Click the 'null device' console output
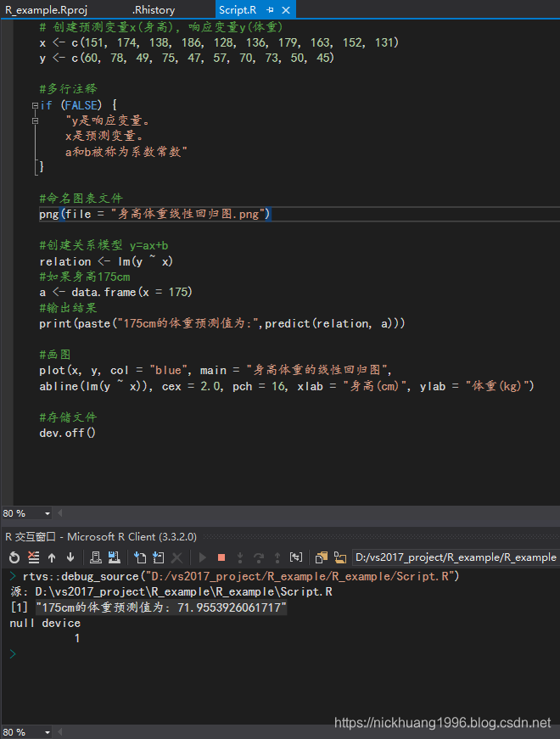 tap(45, 623)
